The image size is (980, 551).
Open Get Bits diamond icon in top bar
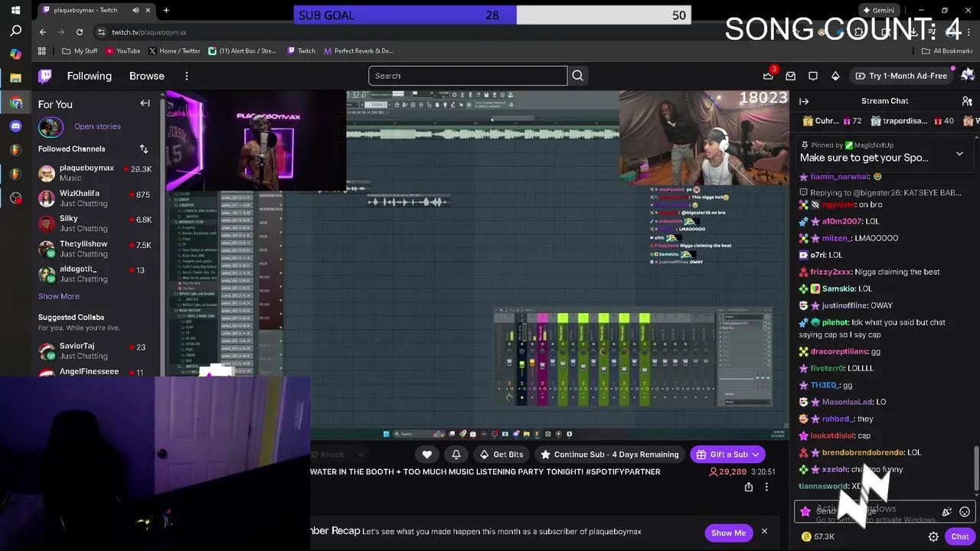click(835, 76)
